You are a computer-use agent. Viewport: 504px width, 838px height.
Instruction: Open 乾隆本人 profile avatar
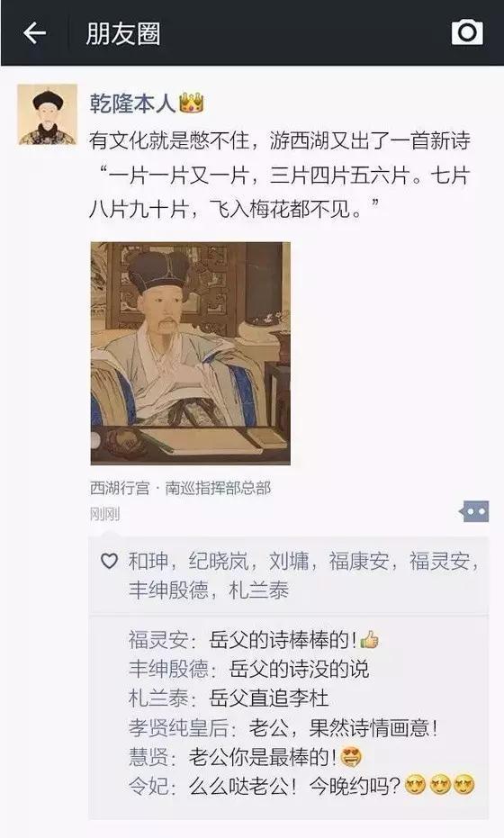[x=47, y=114]
